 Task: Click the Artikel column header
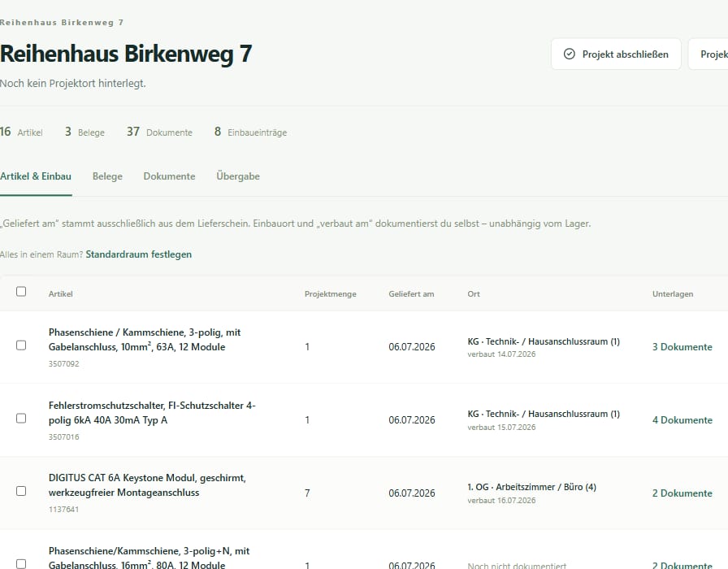(60, 294)
